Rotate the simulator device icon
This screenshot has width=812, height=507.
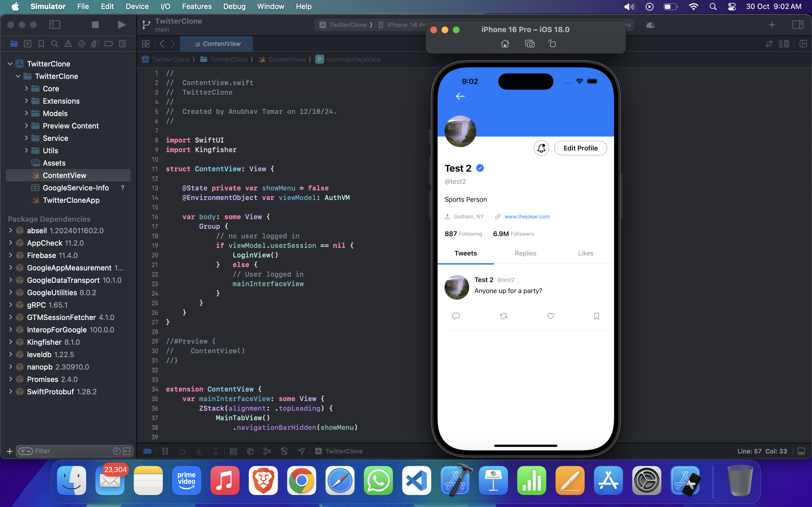552,44
